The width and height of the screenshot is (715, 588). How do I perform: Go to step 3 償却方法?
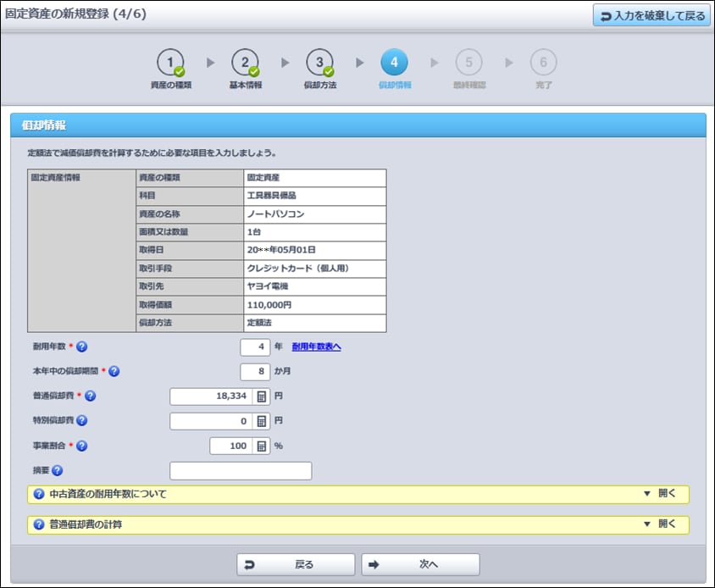coord(319,63)
